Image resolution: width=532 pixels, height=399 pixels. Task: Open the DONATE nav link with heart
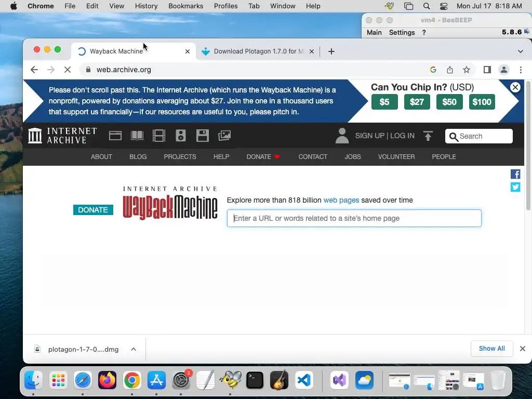263,157
